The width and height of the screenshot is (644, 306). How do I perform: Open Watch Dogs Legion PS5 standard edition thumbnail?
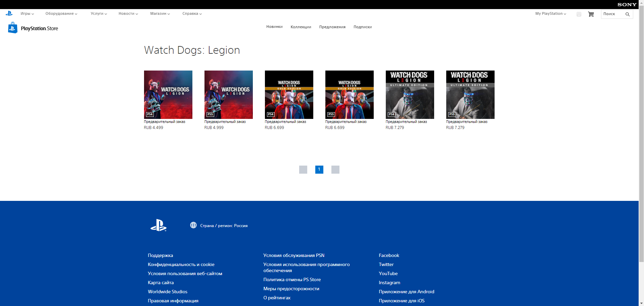coord(229,95)
